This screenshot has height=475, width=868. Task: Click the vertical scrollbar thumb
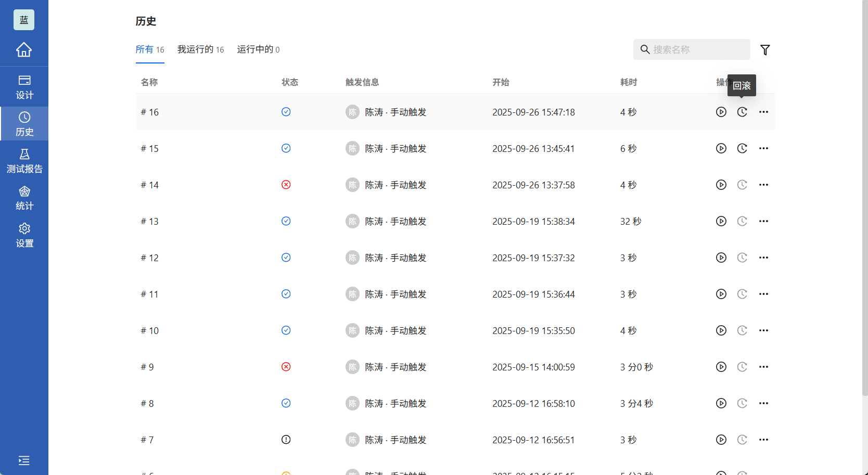(x=865, y=198)
